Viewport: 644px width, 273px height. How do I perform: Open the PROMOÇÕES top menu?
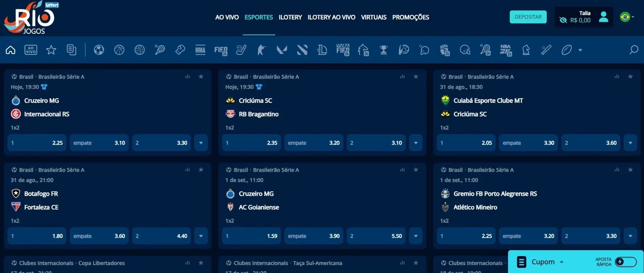tap(410, 17)
